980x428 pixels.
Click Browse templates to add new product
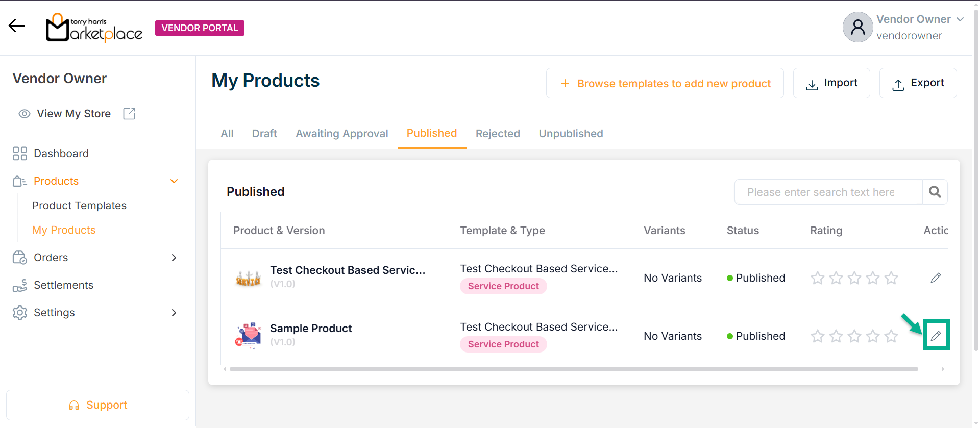tap(665, 83)
